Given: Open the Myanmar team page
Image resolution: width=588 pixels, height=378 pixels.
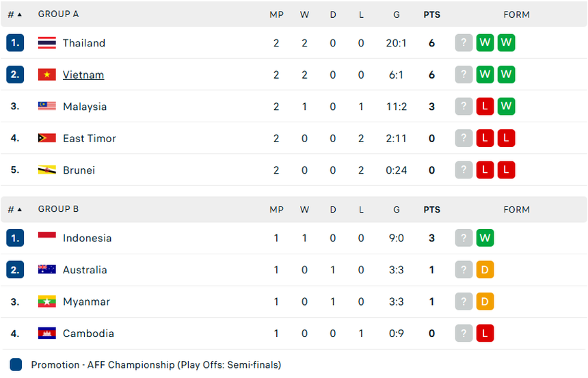Looking at the screenshot, I should point(86,301).
